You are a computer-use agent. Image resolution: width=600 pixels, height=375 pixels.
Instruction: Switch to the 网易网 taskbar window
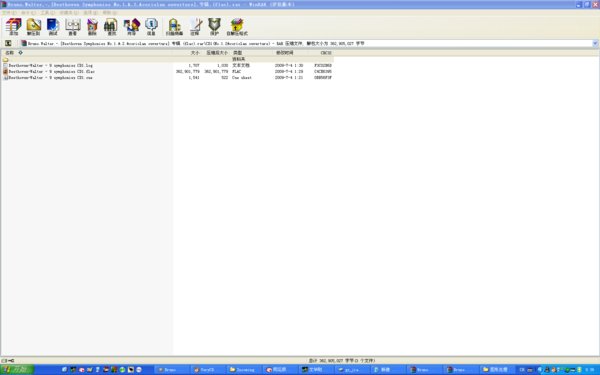[x=279, y=370]
